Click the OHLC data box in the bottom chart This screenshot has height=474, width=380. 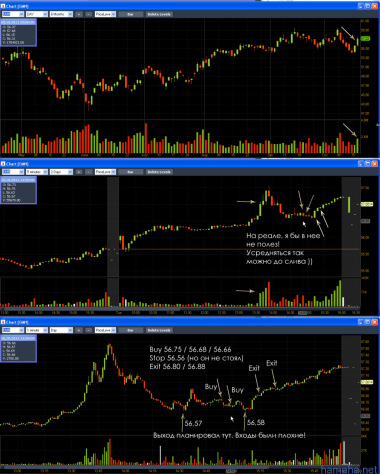point(18,348)
